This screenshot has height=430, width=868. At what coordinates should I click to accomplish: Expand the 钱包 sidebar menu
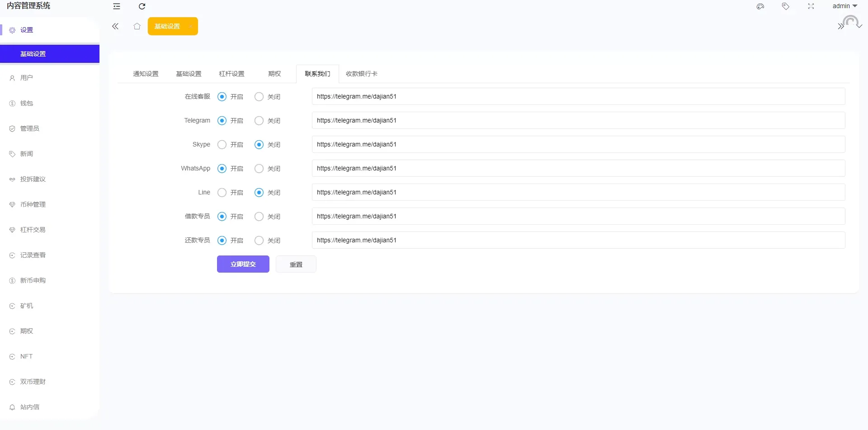click(27, 103)
